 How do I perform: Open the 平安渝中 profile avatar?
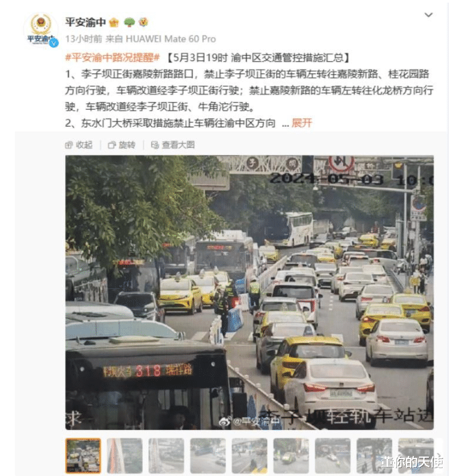(41, 29)
